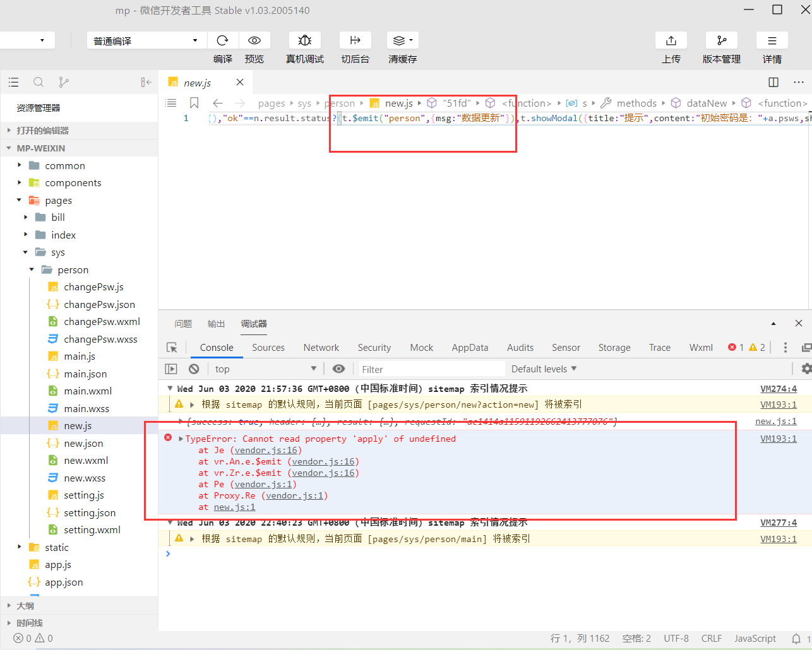Open console settings gear icon

(x=806, y=369)
